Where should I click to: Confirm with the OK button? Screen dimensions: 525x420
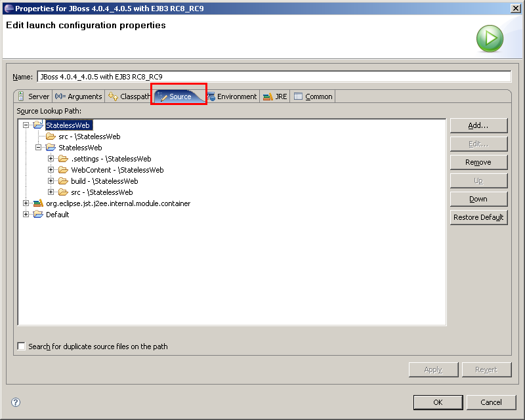(x=438, y=402)
